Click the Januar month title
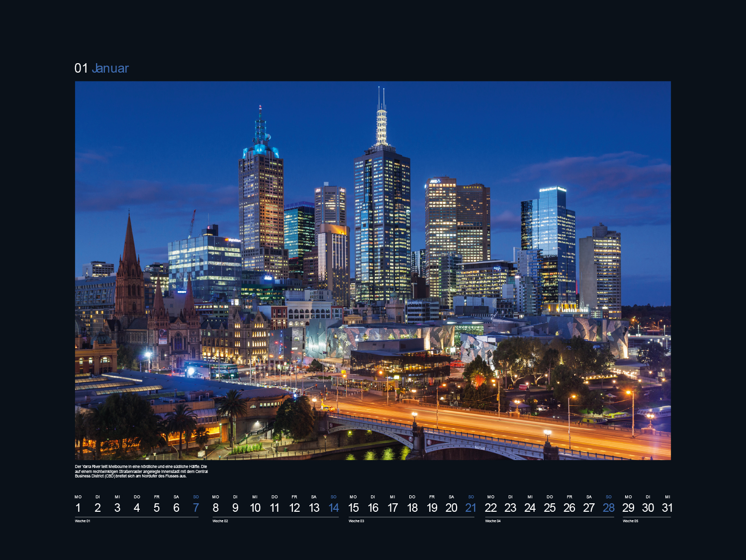Image resolution: width=746 pixels, height=560 pixels. (x=110, y=68)
